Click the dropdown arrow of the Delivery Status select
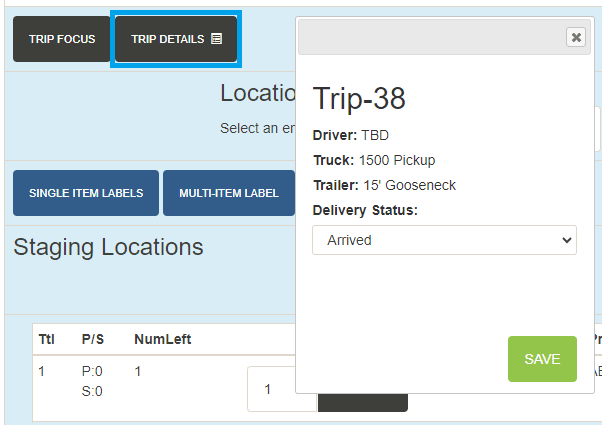 pos(567,240)
